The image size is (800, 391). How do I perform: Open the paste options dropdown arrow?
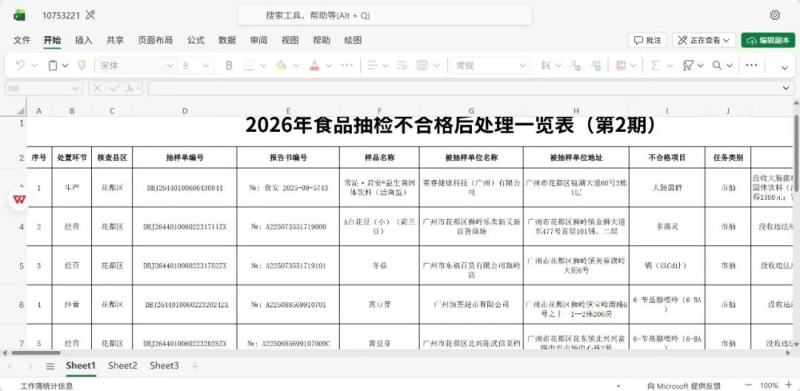click(x=65, y=65)
